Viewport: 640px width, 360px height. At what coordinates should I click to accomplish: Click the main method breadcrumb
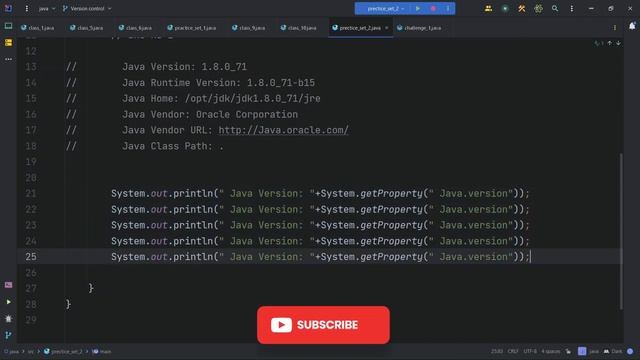point(102,351)
